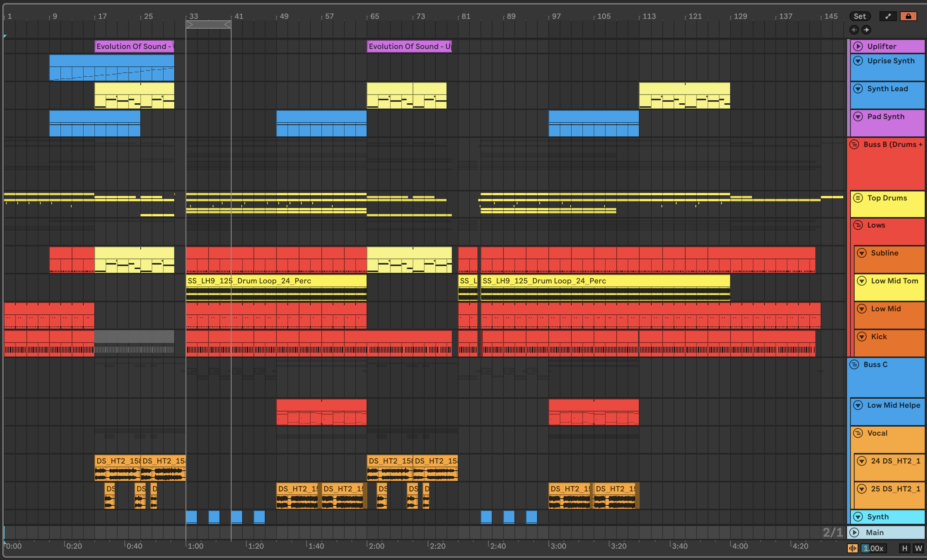Click the W optimize width button
Viewport: 927px width, 560px height.
click(918, 548)
